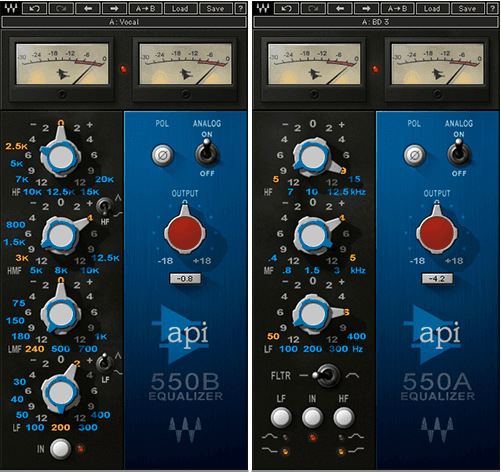Image resolution: width=501 pixels, height=472 pixels.
Task: Select 200 frequency on 550B LF band
Action: click(61, 427)
